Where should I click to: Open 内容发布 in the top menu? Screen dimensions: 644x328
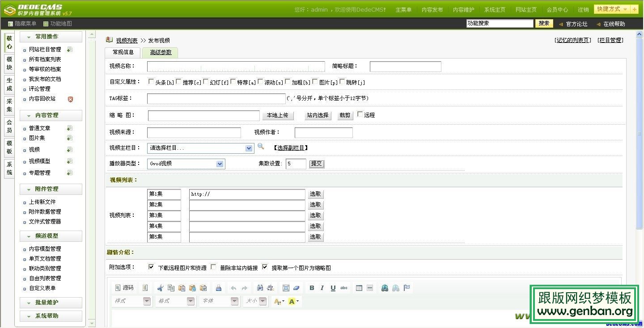click(x=432, y=9)
